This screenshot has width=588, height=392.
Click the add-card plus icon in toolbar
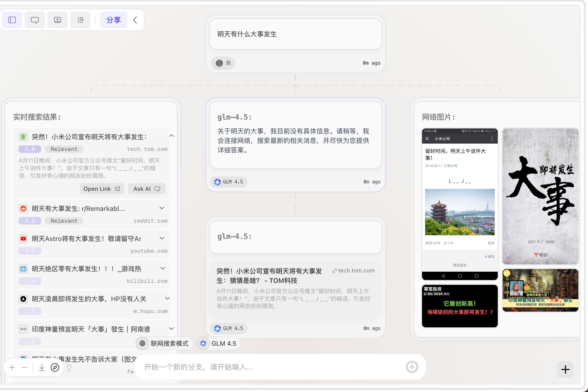[x=58, y=20]
